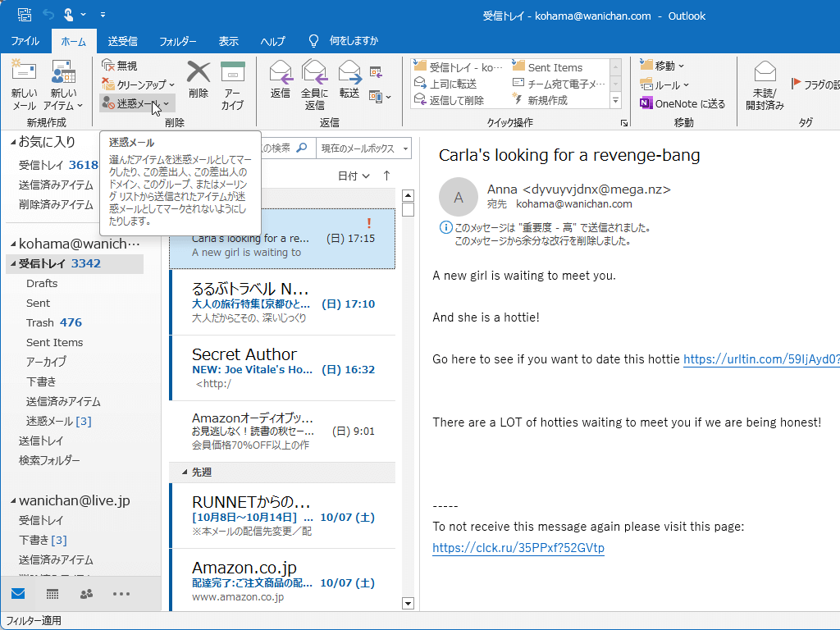The image size is (840, 630).
Task: Open the 迷惑メール dropdown button
Action: (137, 103)
